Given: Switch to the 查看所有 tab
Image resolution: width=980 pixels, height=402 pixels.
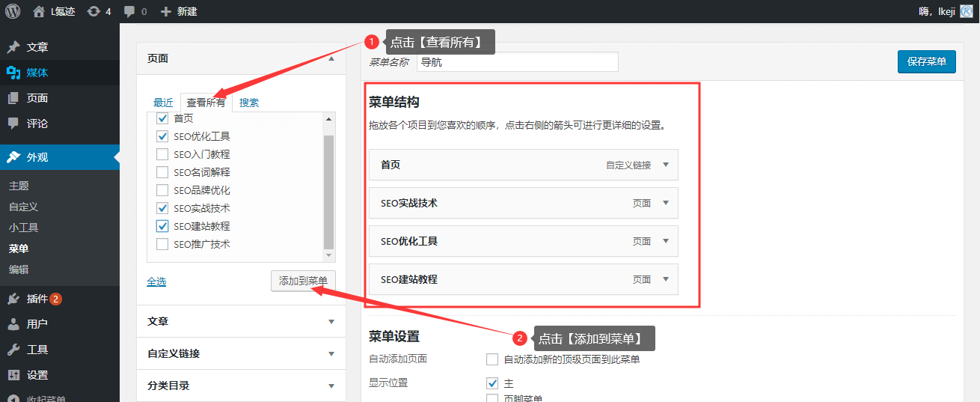Looking at the screenshot, I should [x=206, y=103].
